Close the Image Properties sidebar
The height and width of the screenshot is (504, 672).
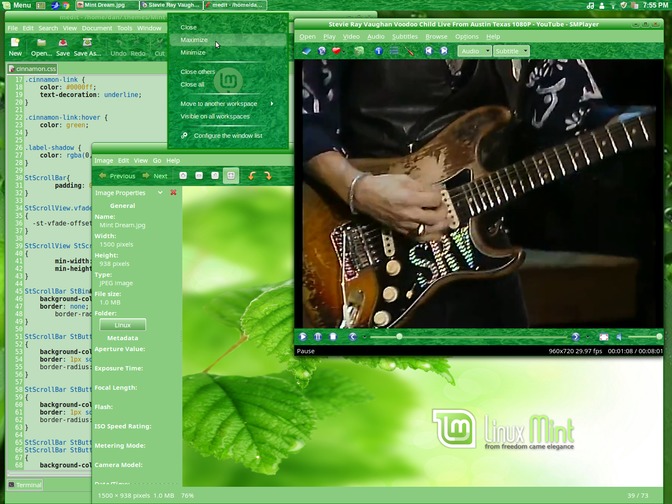pos(174,192)
